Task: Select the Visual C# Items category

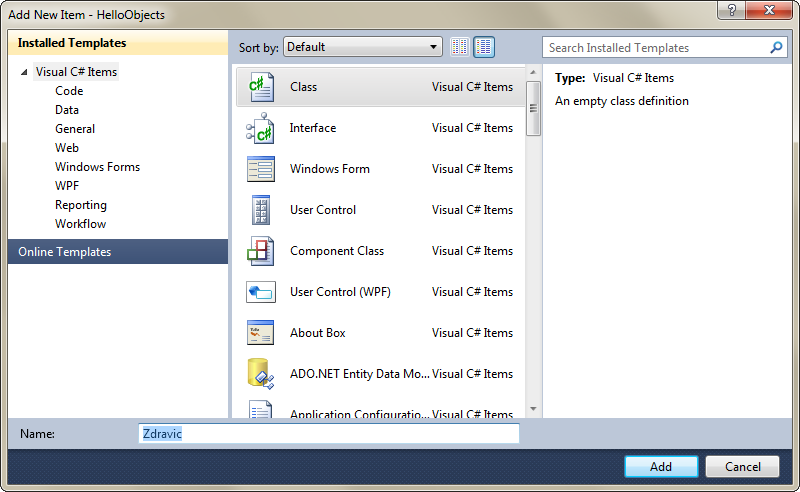Action: point(76,72)
